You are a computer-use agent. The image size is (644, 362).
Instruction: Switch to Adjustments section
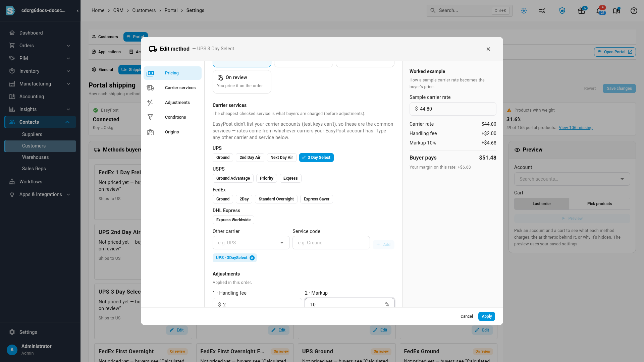[172, 103]
